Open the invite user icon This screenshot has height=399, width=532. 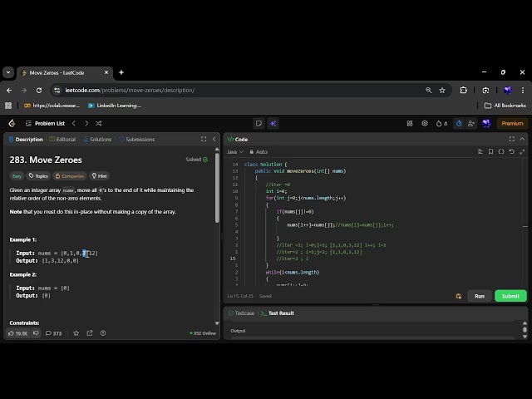(471, 124)
